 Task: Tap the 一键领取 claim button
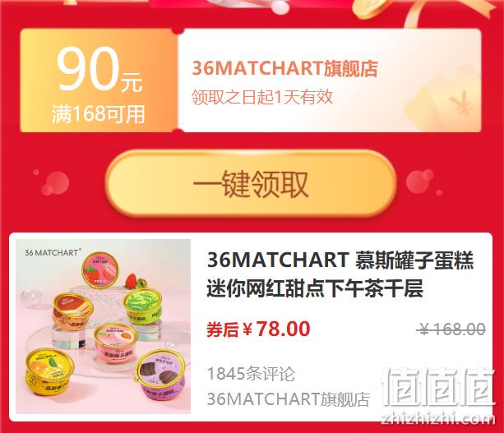coord(251,184)
